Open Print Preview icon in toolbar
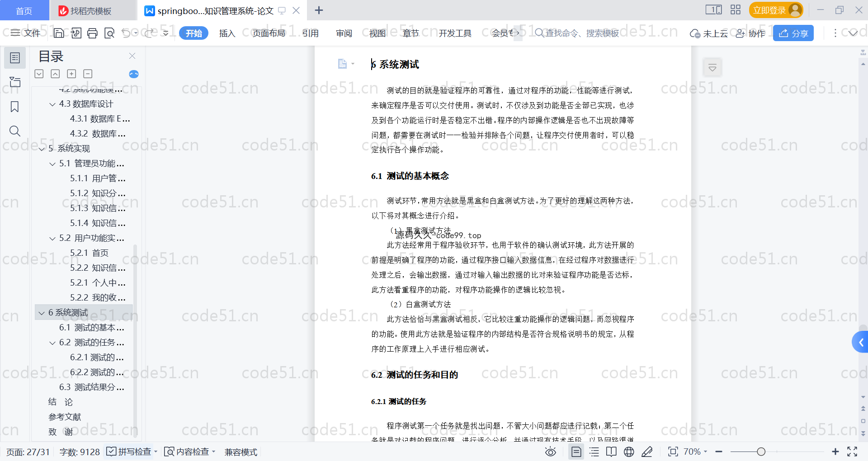Viewport: 868px width, 461px height. tap(109, 33)
